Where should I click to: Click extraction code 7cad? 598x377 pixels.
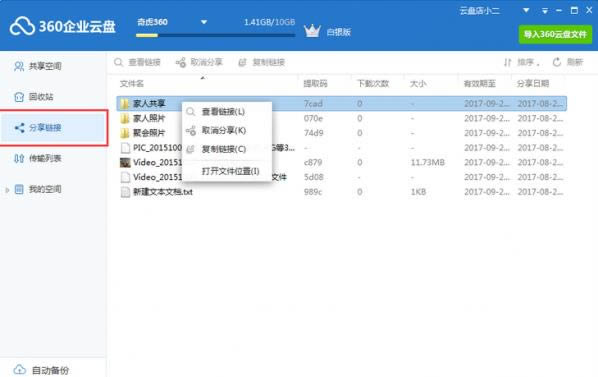(x=313, y=104)
